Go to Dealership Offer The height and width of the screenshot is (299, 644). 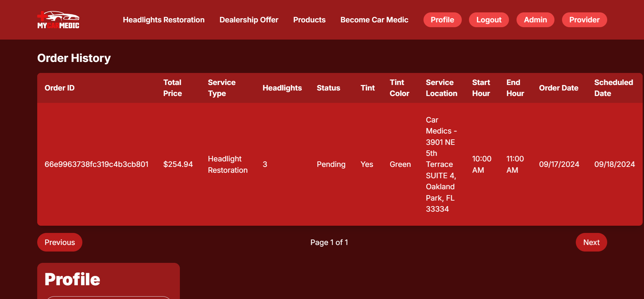[249, 20]
